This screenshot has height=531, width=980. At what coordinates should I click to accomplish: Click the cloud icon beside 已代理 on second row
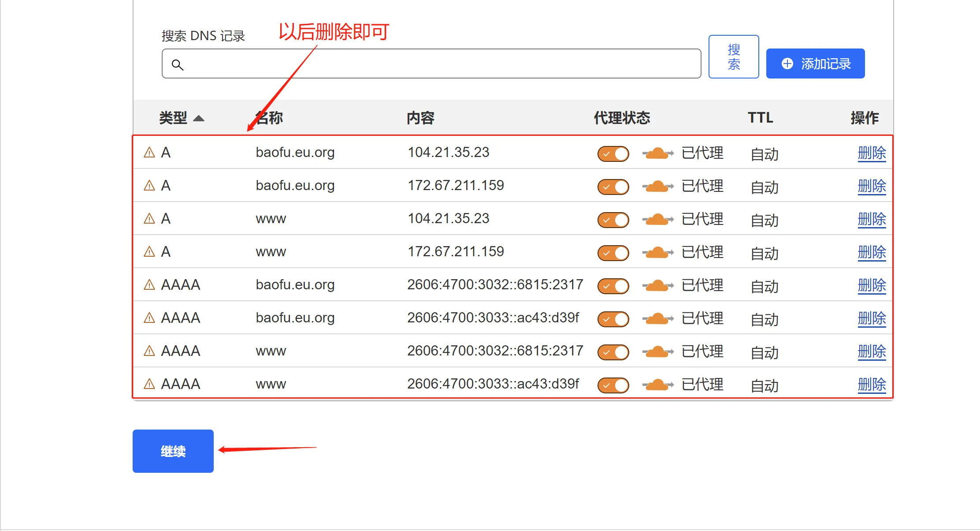tap(657, 186)
